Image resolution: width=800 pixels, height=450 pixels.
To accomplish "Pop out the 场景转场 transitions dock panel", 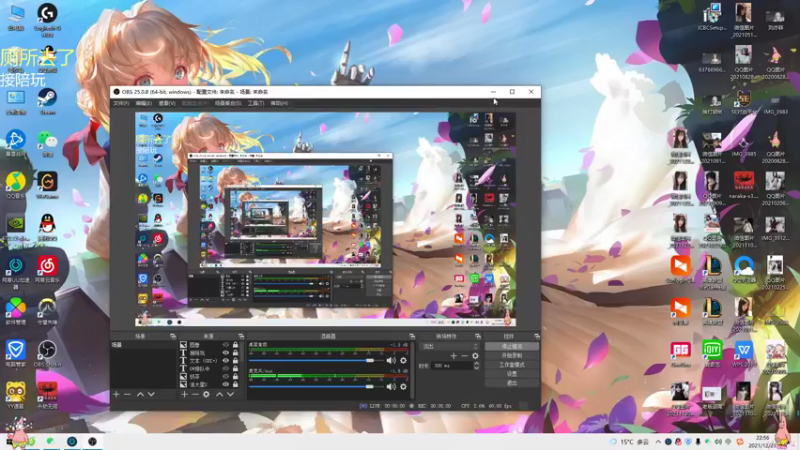I will 478,336.
